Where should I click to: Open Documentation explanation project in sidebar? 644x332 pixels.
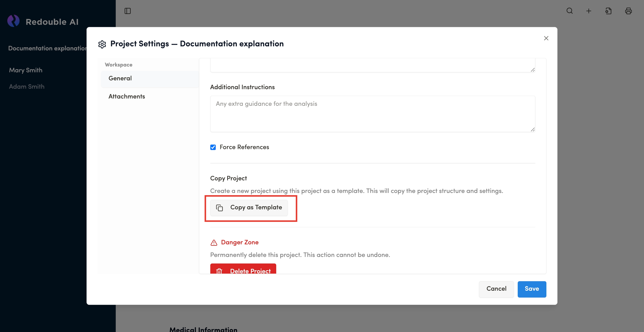(47, 48)
